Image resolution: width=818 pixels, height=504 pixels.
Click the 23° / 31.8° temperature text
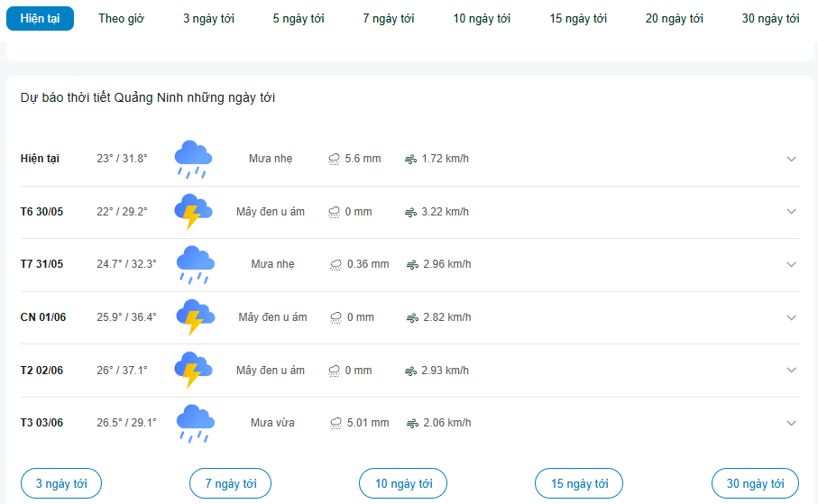[122, 159]
